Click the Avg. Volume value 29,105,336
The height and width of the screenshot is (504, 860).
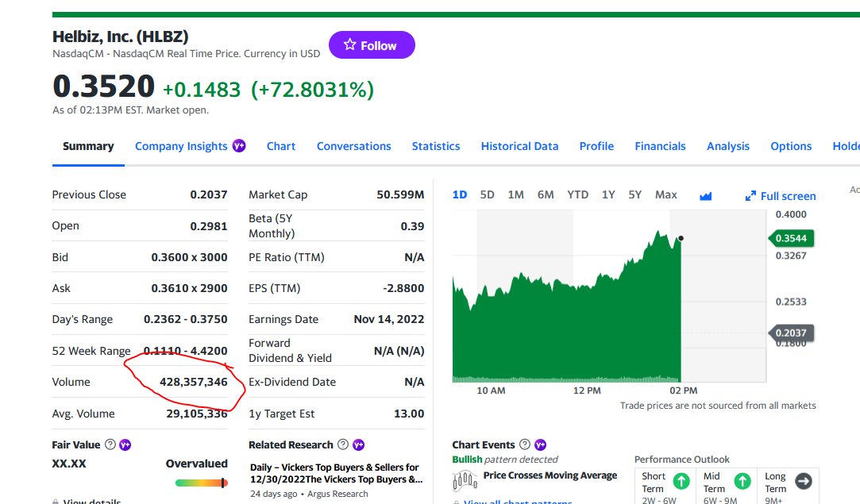197,414
